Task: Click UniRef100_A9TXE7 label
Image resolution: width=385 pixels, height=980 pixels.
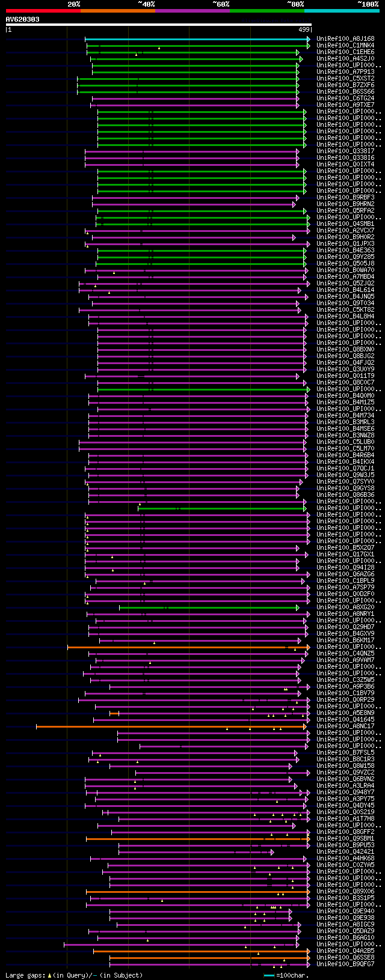Action: 345,105
